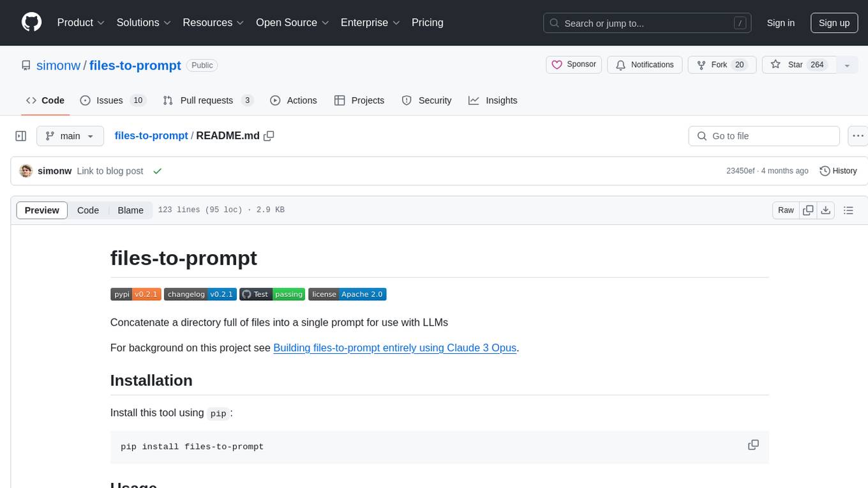868x488 pixels.
Task: Open files-to-prompt repository link
Action: click(135, 65)
